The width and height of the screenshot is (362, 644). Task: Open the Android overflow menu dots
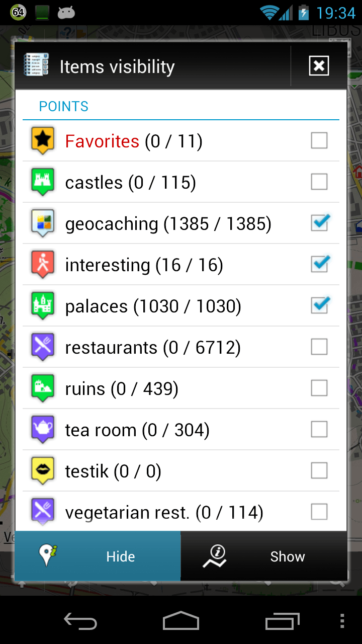[x=342, y=621]
